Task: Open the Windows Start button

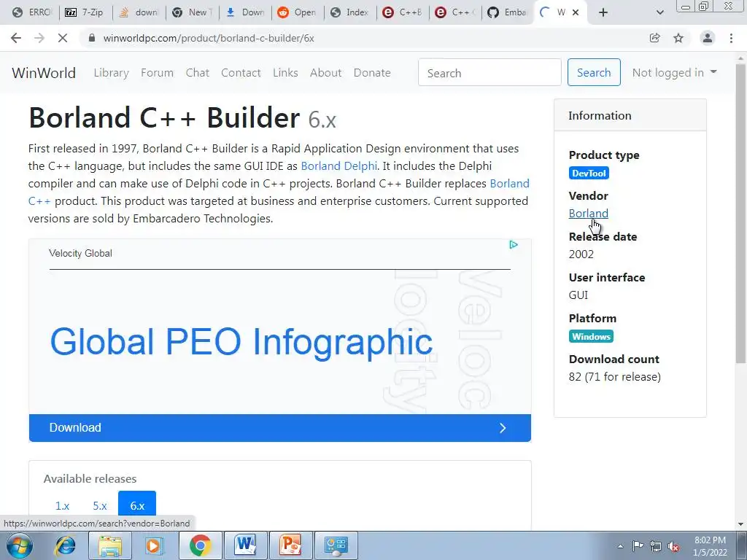Action: tap(19, 545)
